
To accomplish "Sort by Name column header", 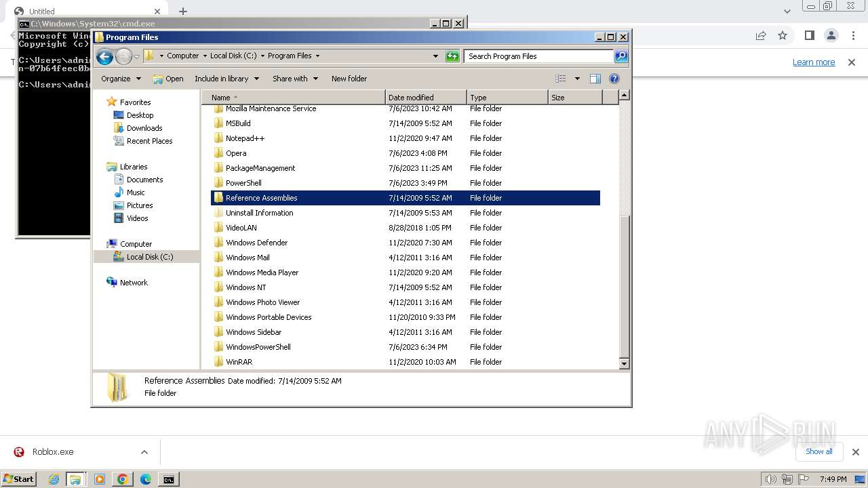I will coord(293,98).
